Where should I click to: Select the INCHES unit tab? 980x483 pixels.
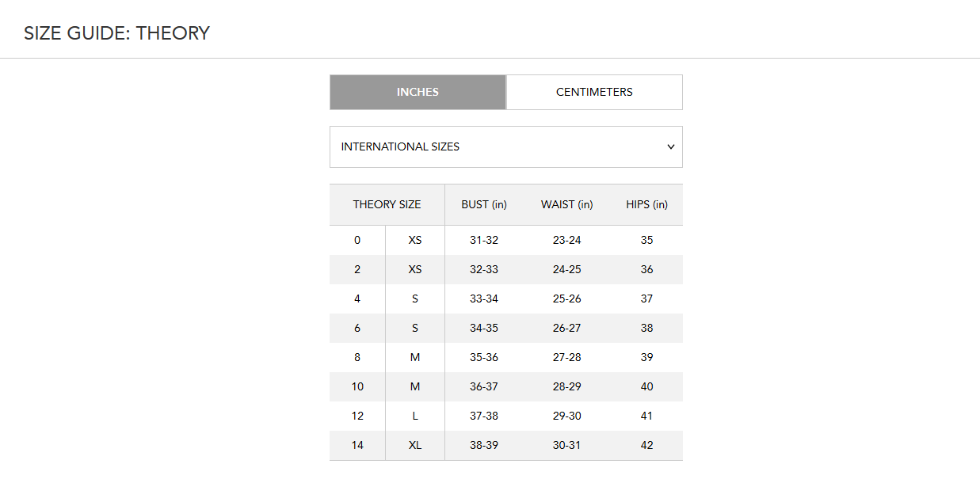tap(418, 92)
